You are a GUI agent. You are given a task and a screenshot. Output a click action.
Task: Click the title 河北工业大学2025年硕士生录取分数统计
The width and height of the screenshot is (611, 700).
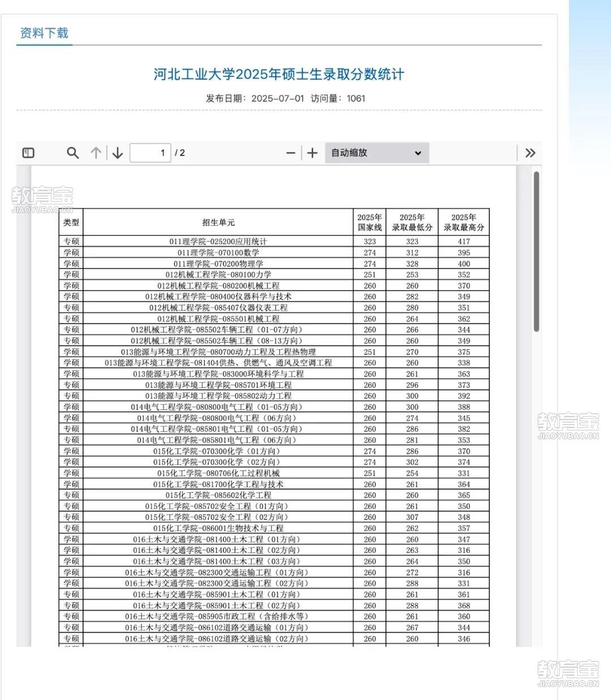coord(279,74)
